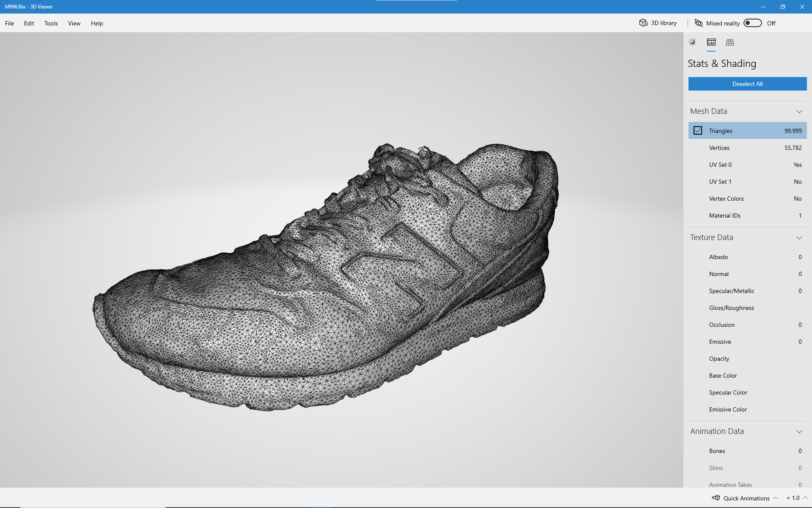Select the Emissive row
The image size is (812, 508).
pos(747,342)
